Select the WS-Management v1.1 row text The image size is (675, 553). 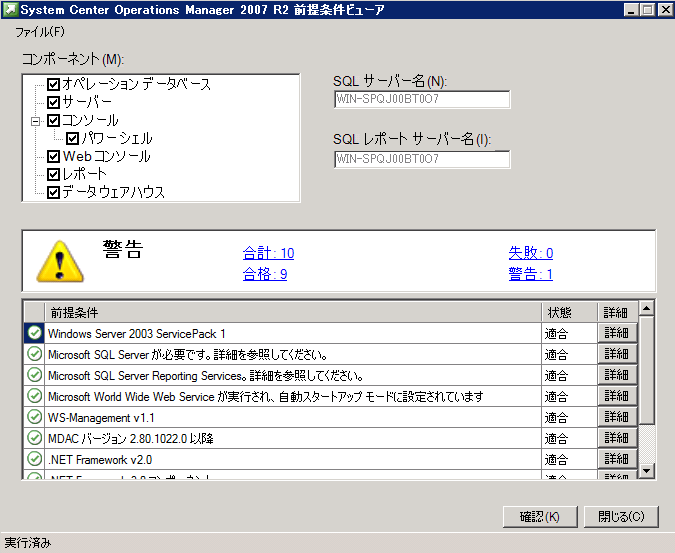101,418
